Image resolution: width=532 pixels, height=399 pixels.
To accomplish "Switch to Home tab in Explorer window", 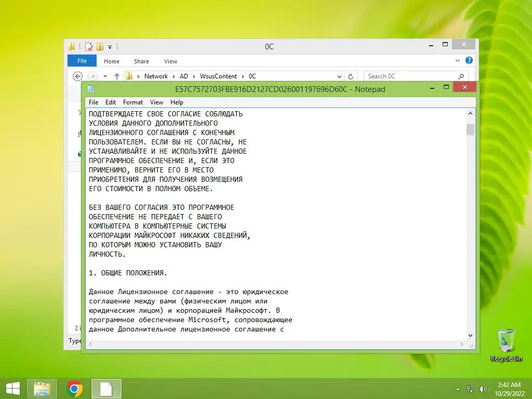I will coord(112,61).
